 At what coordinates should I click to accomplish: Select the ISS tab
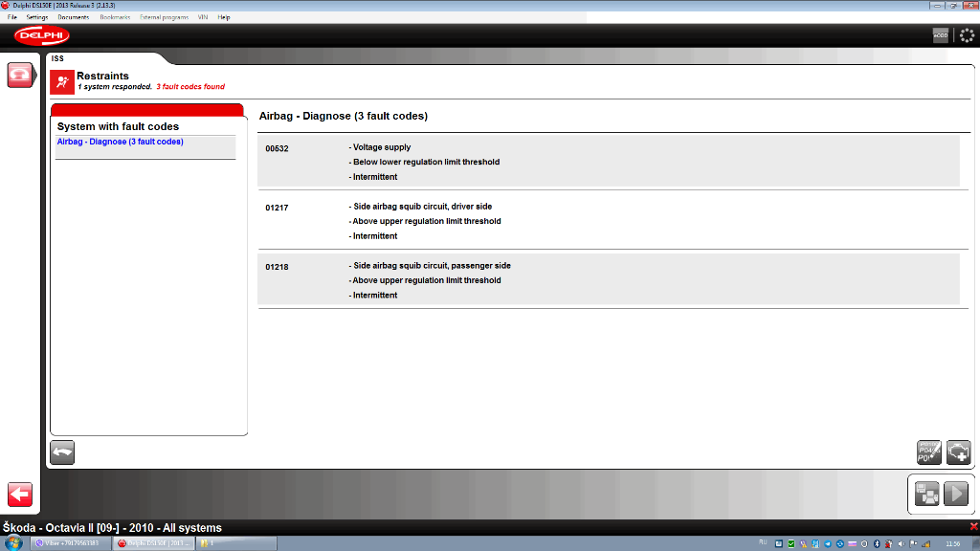tap(57, 58)
